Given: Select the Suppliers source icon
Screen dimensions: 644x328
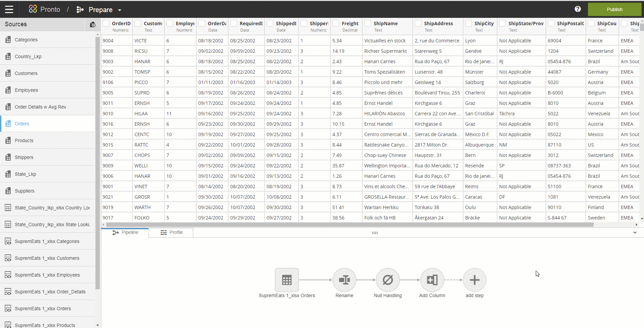Looking at the screenshot, I should (8, 191).
